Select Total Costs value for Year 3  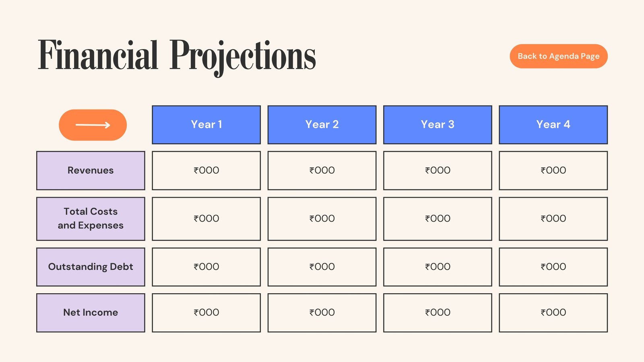coord(438,219)
